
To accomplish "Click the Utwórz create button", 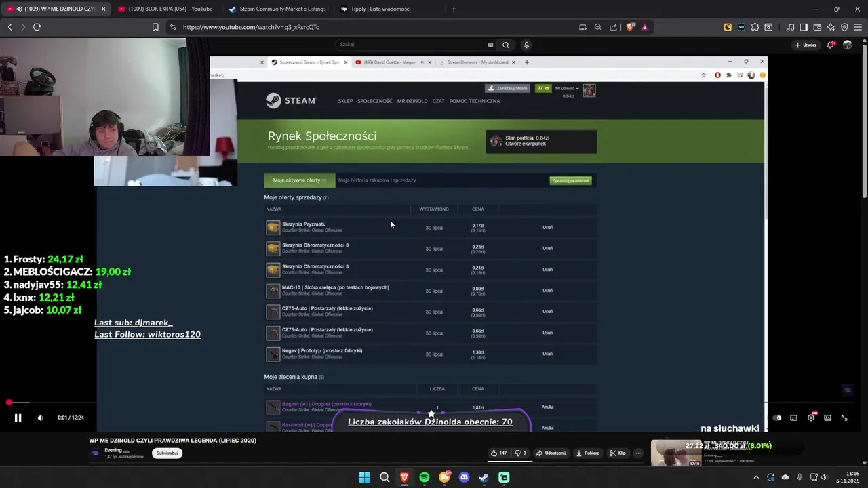I will [806, 45].
